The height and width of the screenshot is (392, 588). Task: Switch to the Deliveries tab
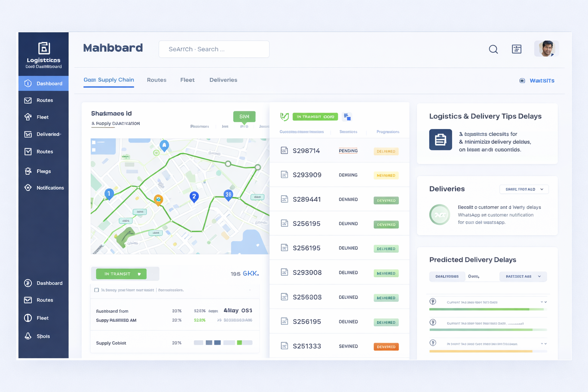point(223,80)
